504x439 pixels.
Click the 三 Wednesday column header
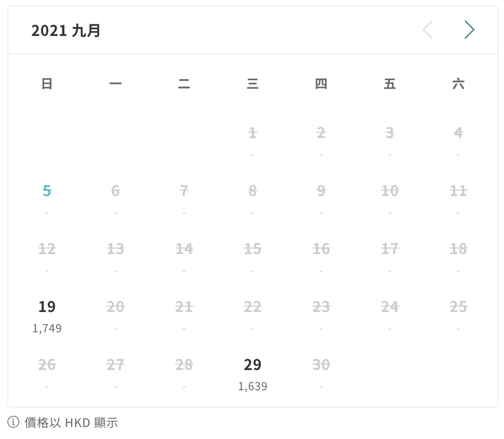click(253, 83)
